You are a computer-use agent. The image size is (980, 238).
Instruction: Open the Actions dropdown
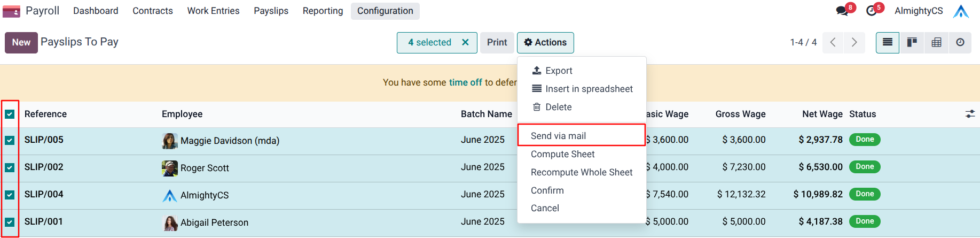click(545, 42)
